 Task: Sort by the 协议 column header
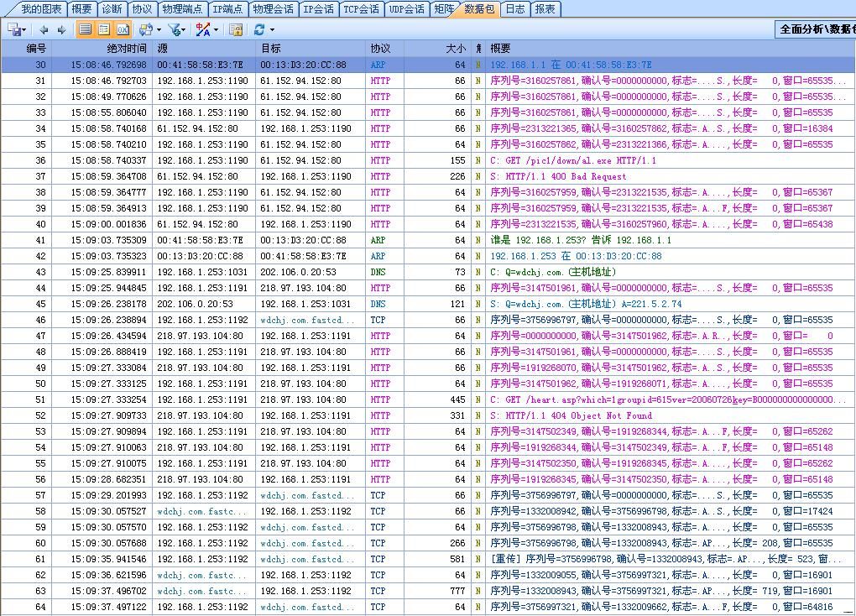coord(380,49)
